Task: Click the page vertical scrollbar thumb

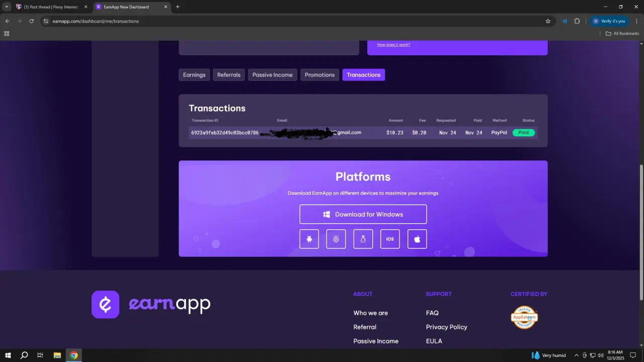Action: click(x=641, y=232)
